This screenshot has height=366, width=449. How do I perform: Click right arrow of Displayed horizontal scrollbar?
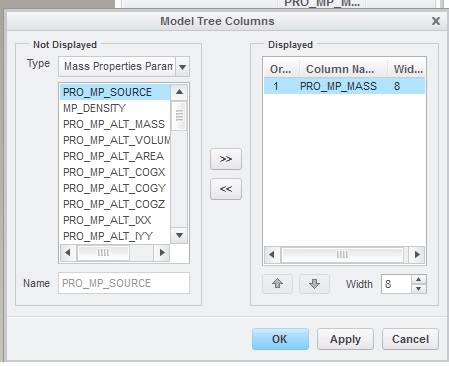417,255
